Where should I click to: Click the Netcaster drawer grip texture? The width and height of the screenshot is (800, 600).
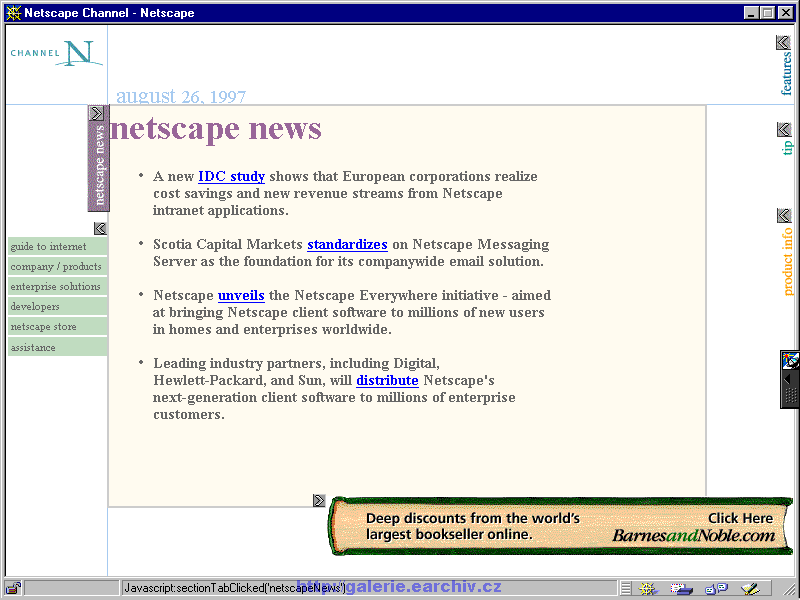pos(790,396)
